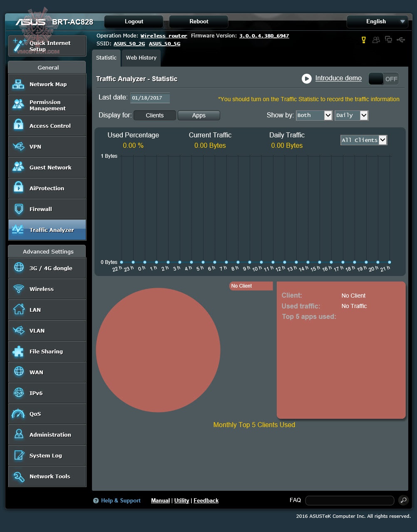Image resolution: width=417 pixels, height=532 pixels.
Task: Click the Last date input field
Action: coord(150,98)
